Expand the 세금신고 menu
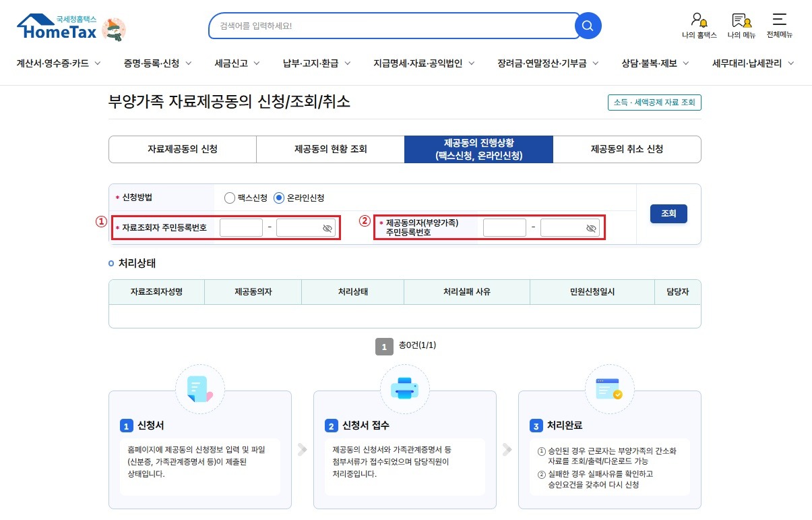The width and height of the screenshot is (812, 520). pyautogui.click(x=237, y=63)
